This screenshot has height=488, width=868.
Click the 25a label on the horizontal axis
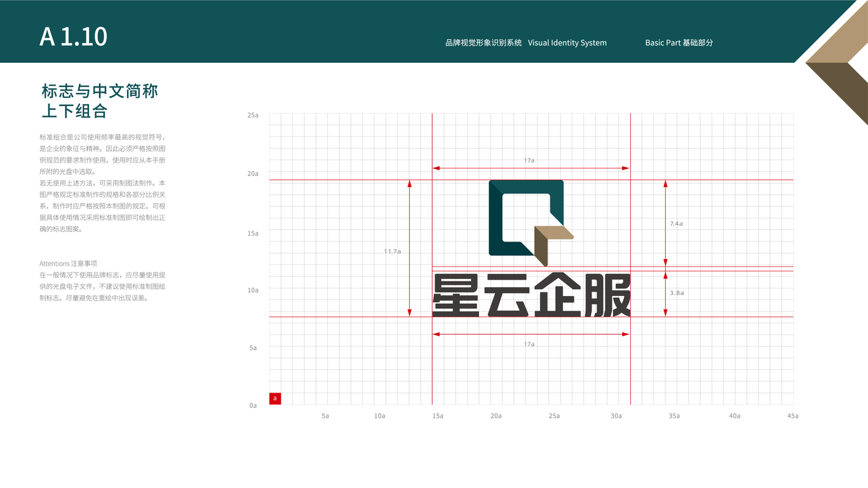[554, 416]
